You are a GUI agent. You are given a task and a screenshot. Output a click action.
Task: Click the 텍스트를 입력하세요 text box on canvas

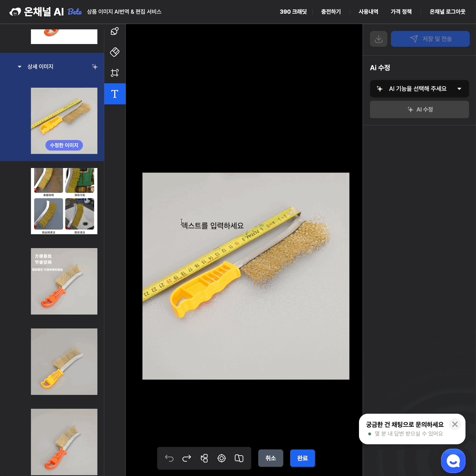(x=213, y=226)
